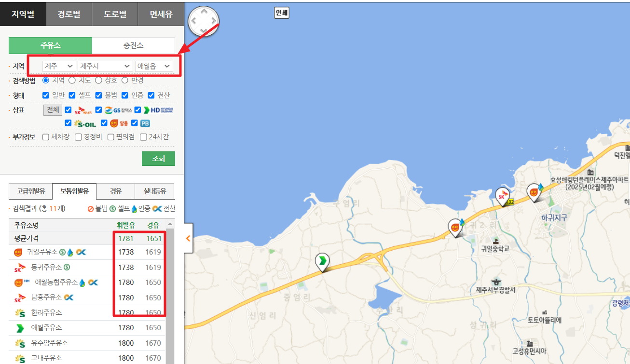Uncheck the 인증 checkbox
This screenshot has height=364, width=630.
tap(124, 95)
